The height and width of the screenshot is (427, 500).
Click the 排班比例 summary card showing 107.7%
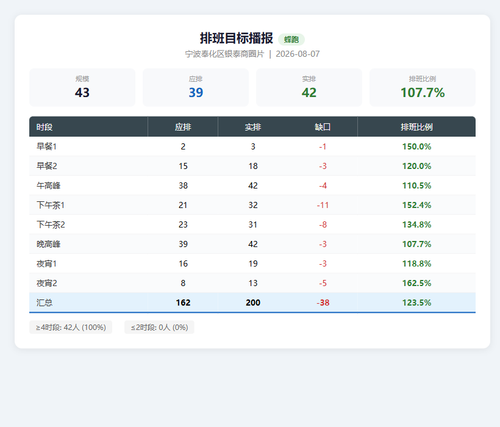click(422, 88)
